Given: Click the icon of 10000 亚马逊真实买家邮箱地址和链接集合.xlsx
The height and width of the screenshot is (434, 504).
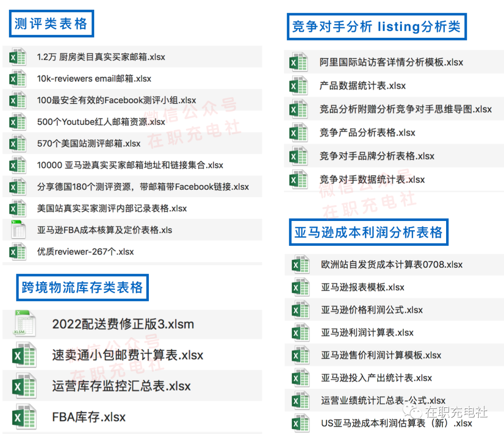Looking at the screenshot, I should click(x=18, y=165).
